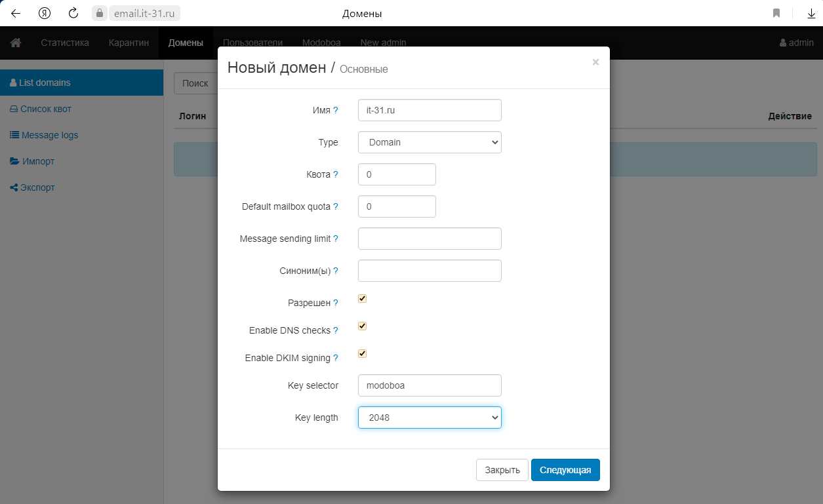Click the browser back arrow
Viewport: 823px width, 504px height.
tap(16, 13)
